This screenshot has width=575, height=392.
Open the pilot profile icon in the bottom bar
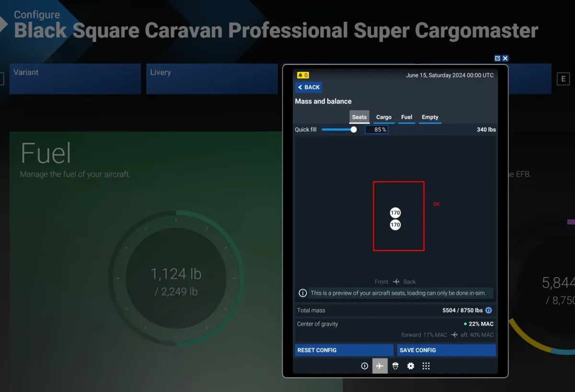[x=395, y=366]
